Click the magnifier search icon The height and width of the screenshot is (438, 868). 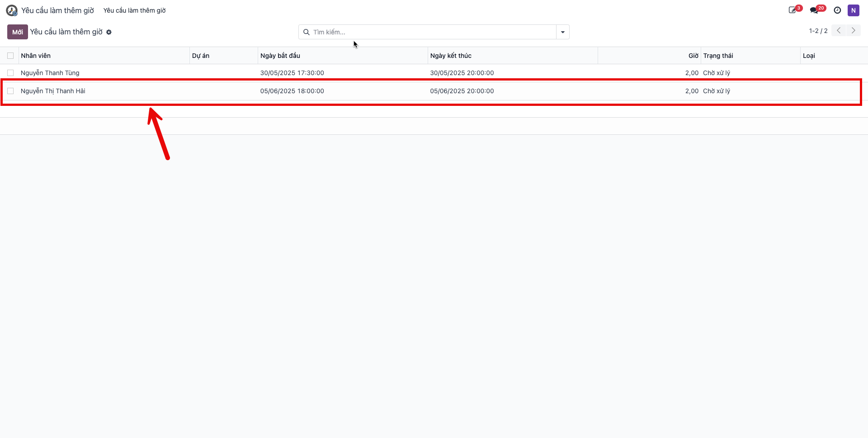pyautogui.click(x=306, y=32)
